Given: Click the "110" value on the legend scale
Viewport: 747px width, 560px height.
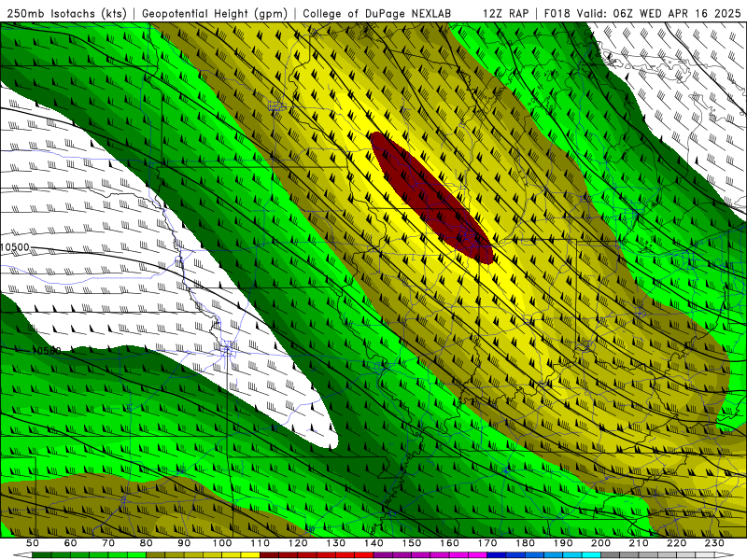Looking at the screenshot, I should pos(261,543).
